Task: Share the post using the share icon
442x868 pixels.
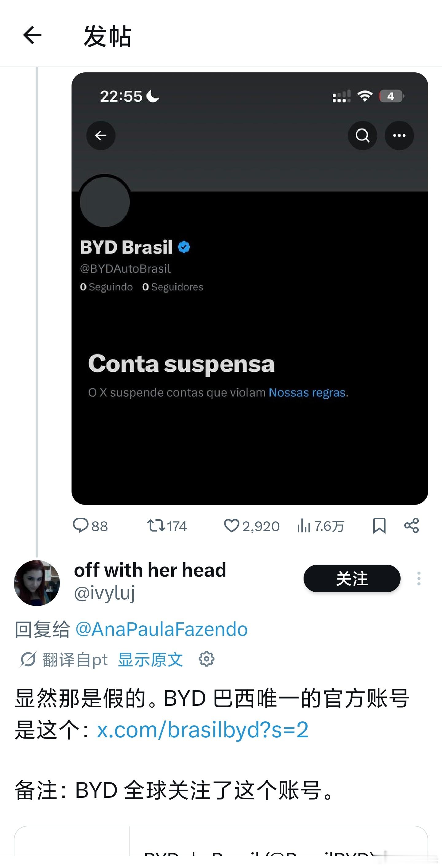Action: tap(412, 526)
